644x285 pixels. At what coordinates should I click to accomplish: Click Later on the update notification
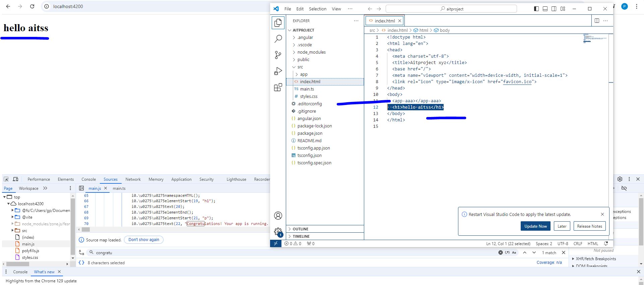(562, 226)
